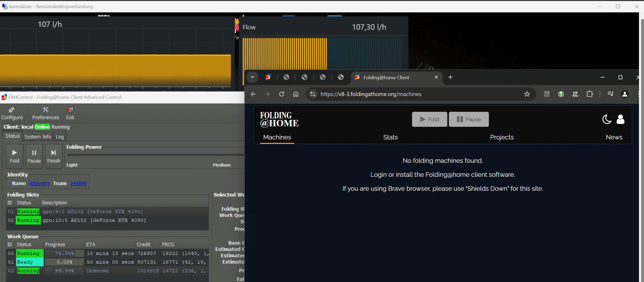The image size is (644, 282).
Task: Reload the Folding@home page
Action: click(x=282, y=94)
